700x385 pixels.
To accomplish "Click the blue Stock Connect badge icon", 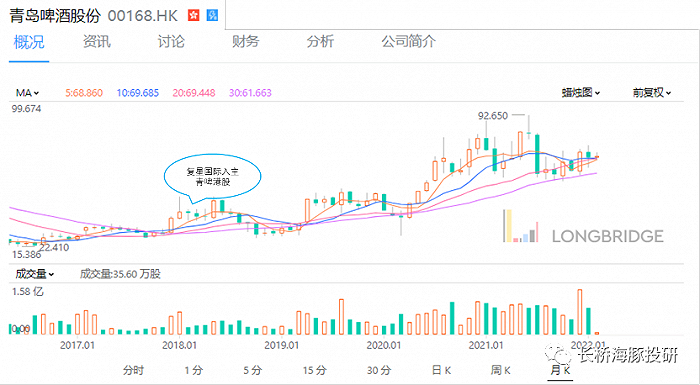I will [212, 15].
